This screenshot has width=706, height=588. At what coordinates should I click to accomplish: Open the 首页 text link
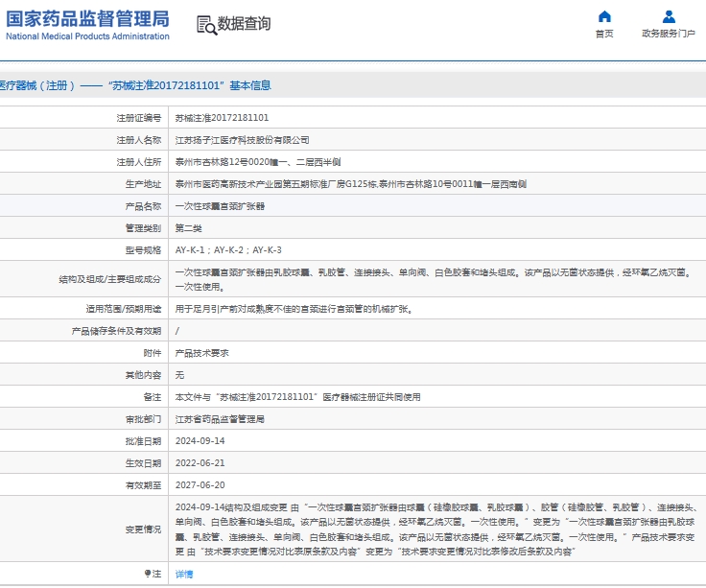point(604,34)
